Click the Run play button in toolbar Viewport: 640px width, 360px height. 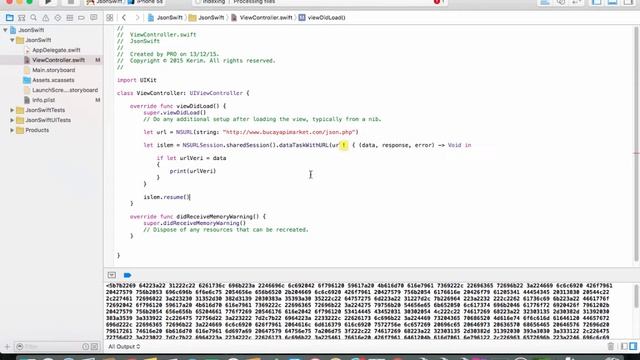click(x=48, y=2)
